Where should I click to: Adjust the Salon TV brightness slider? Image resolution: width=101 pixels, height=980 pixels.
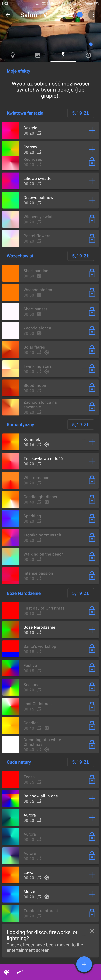click(49, 44)
